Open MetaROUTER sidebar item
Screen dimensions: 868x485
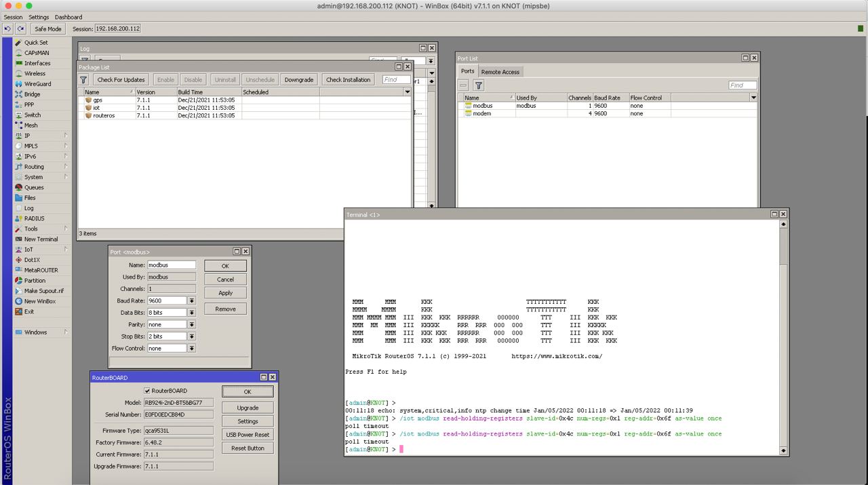[41, 270]
